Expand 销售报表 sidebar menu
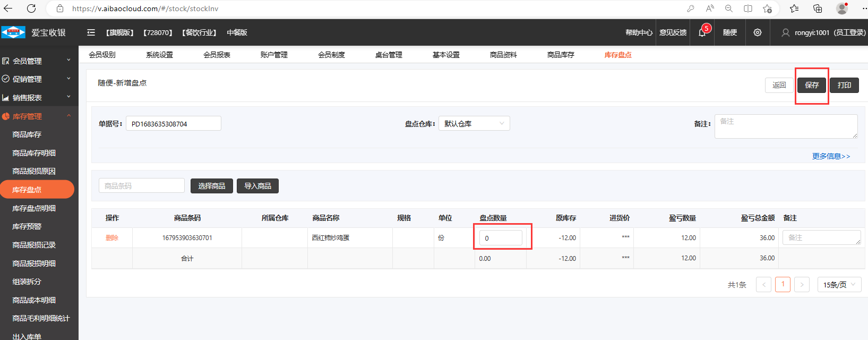This screenshot has height=340, width=868. 37,98
